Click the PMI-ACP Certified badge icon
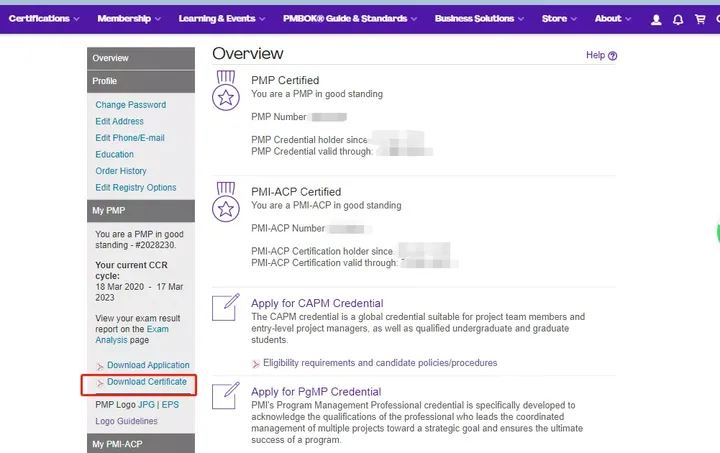 pyautogui.click(x=225, y=202)
